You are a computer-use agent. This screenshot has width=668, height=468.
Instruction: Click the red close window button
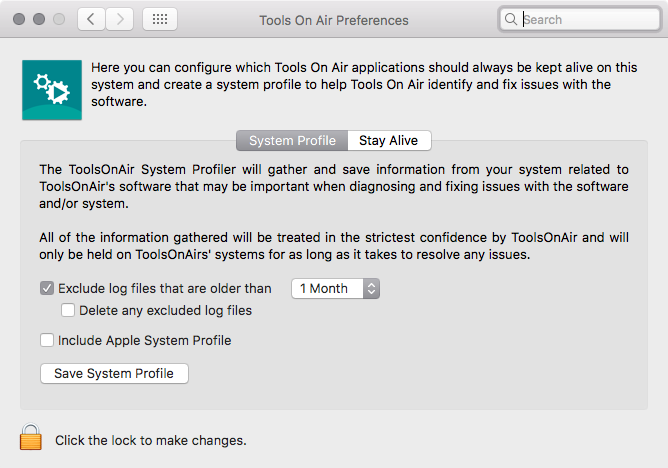[19, 19]
